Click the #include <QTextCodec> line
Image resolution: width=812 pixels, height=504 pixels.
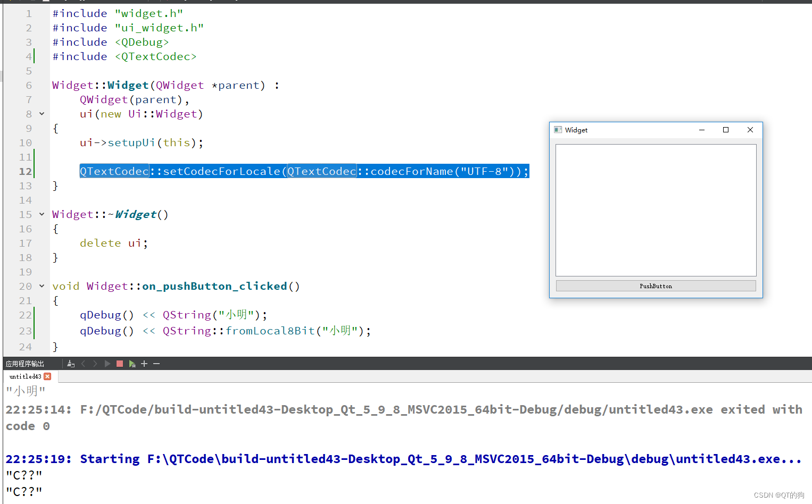pyautogui.click(x=125, y=56)
